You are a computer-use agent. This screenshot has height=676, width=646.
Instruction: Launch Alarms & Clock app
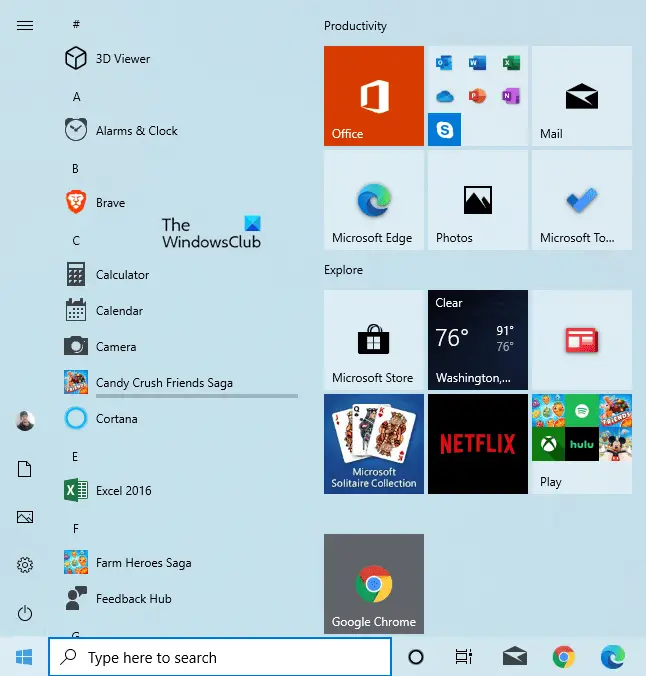(x=180, y=130)
